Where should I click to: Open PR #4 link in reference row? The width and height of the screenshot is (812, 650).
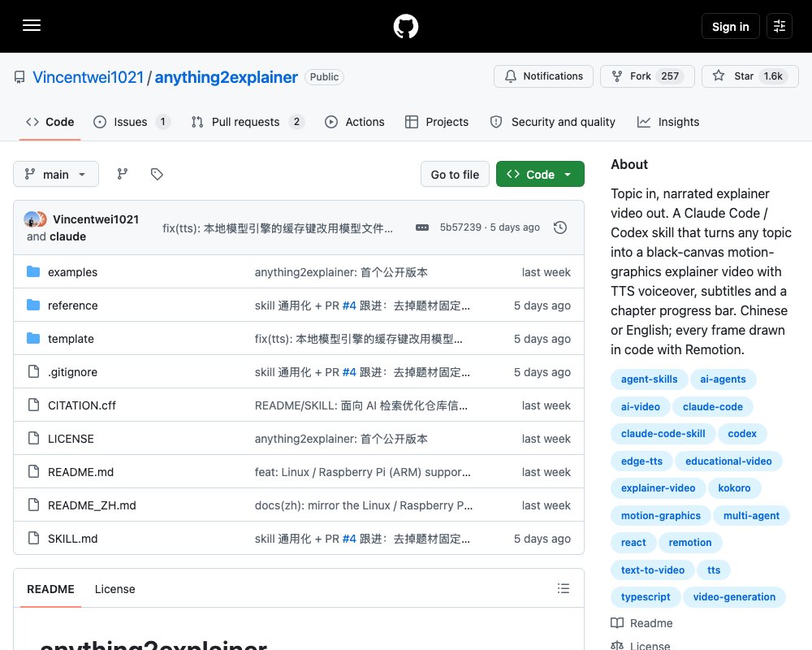(349, 305)
